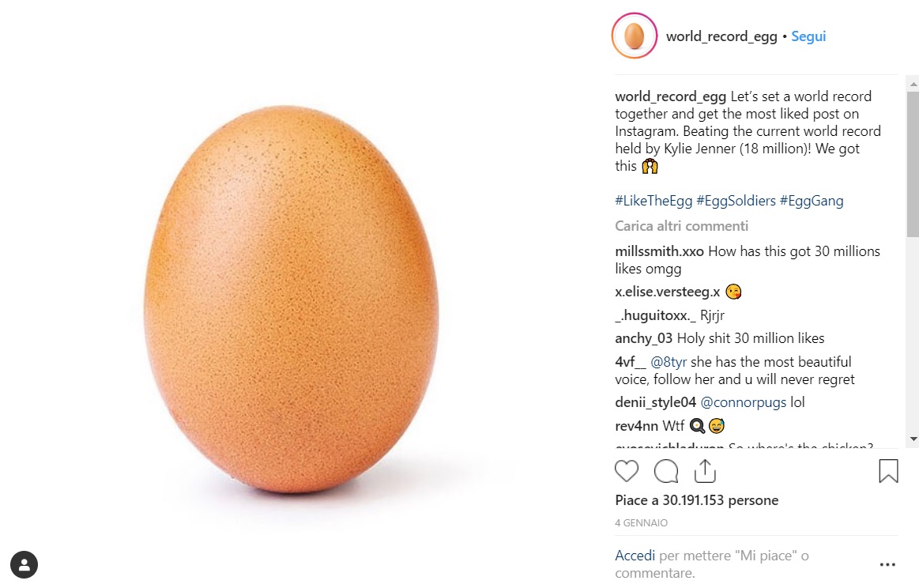Open the #LikeTheEgg hashtag
919x588 pixels.
coord(653,201)
